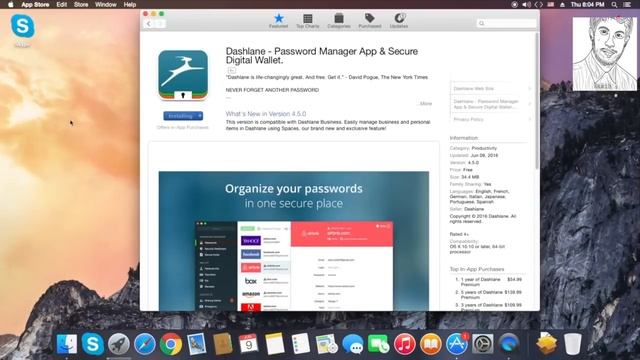Click the Information section heading
Image resolution: width=640 pixels, height=360 pixels.
[464, 138]
